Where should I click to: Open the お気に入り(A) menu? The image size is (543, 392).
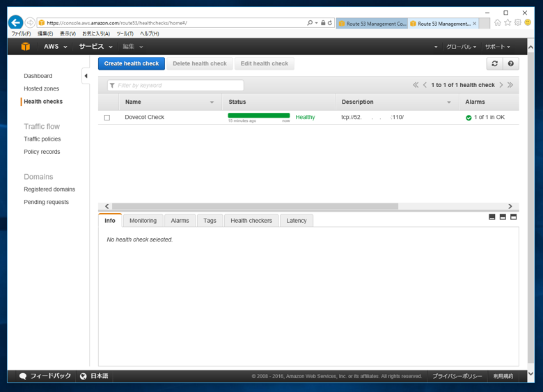point(96,33)
